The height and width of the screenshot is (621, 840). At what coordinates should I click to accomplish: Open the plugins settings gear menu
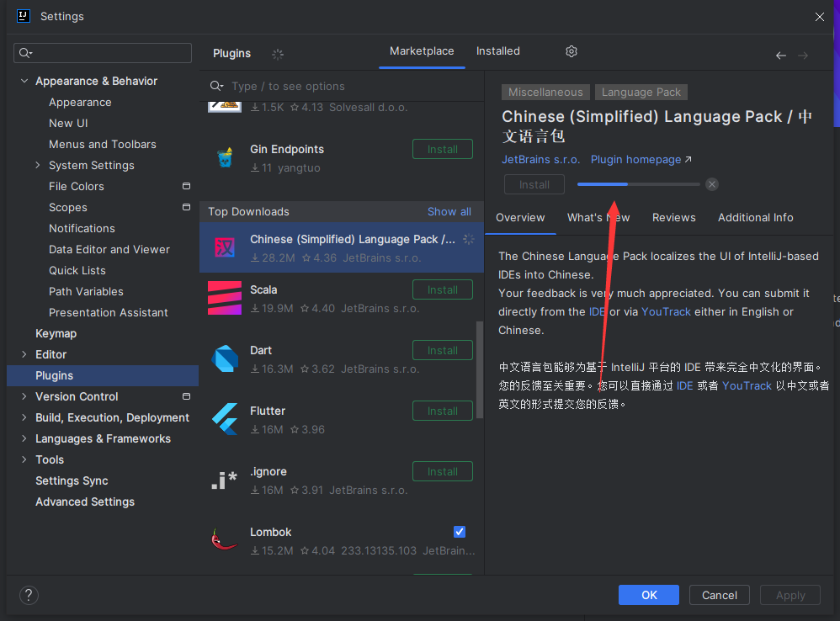point(571,51)
